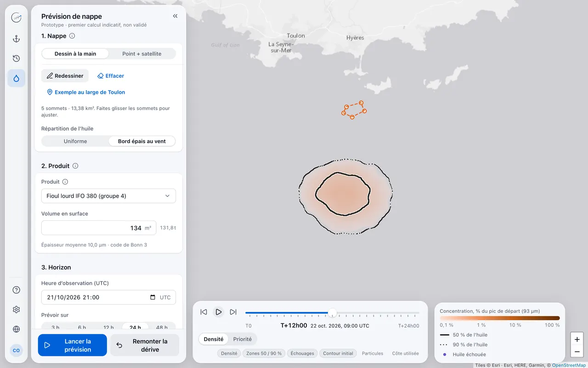The height and width of the screenshot is (368, 588).
Task: Click the Redessiner button
Action: tap(65, 76)
